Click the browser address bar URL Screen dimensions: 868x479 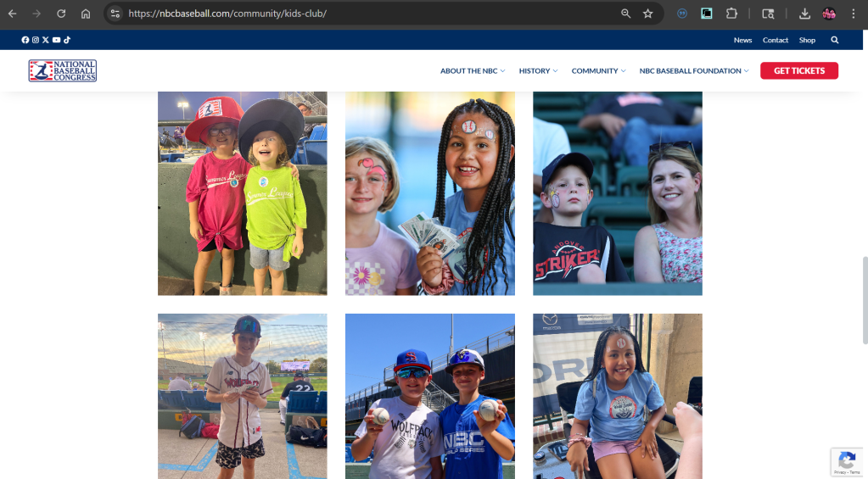pos(227,14)
